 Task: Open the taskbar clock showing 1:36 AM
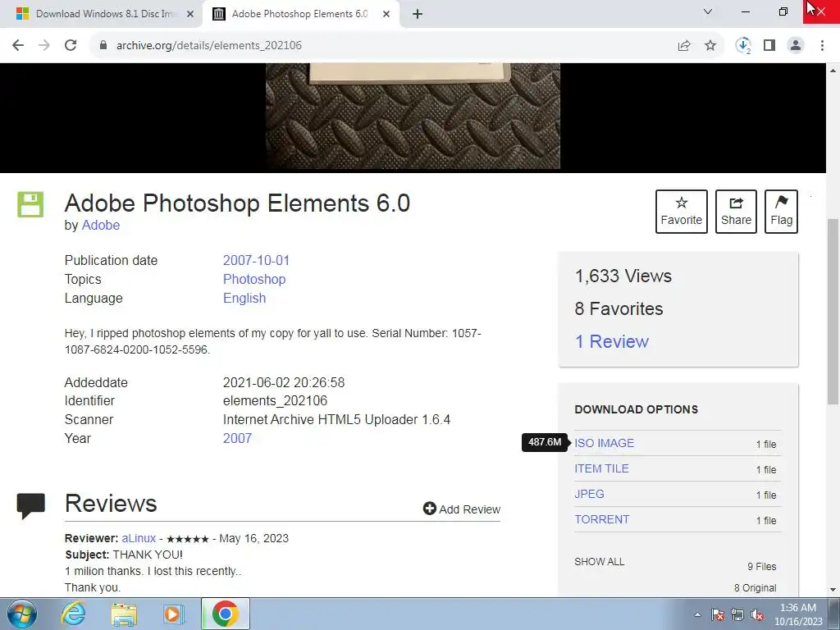pyautogui.click(x=798, y=614)
